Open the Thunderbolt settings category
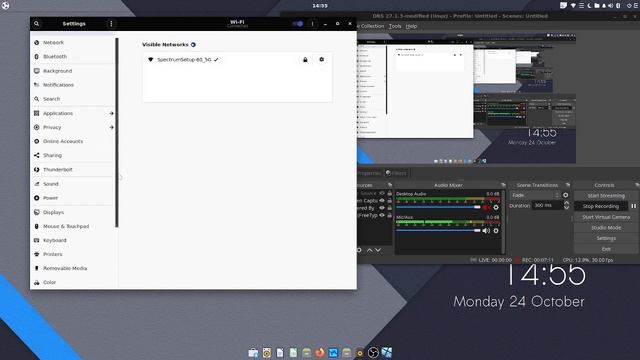The width and height of the screenshot is (640, 360). [x=73, y=169]
